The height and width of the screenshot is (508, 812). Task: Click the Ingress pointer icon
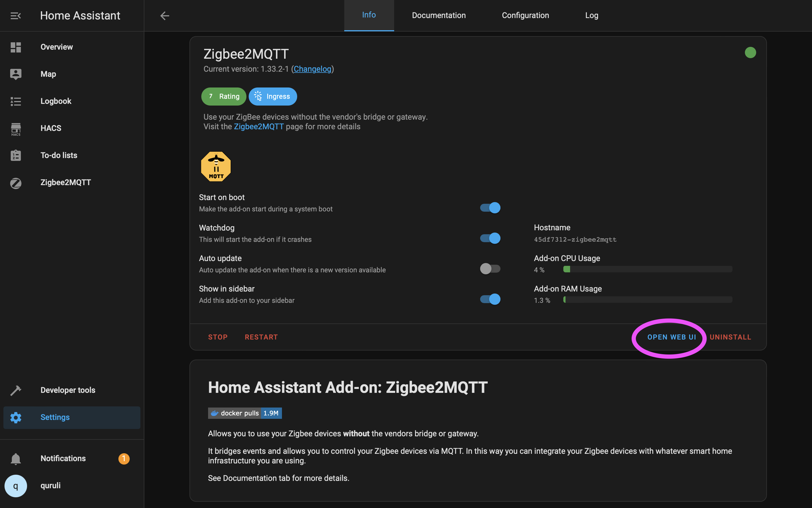click(258, 96)
